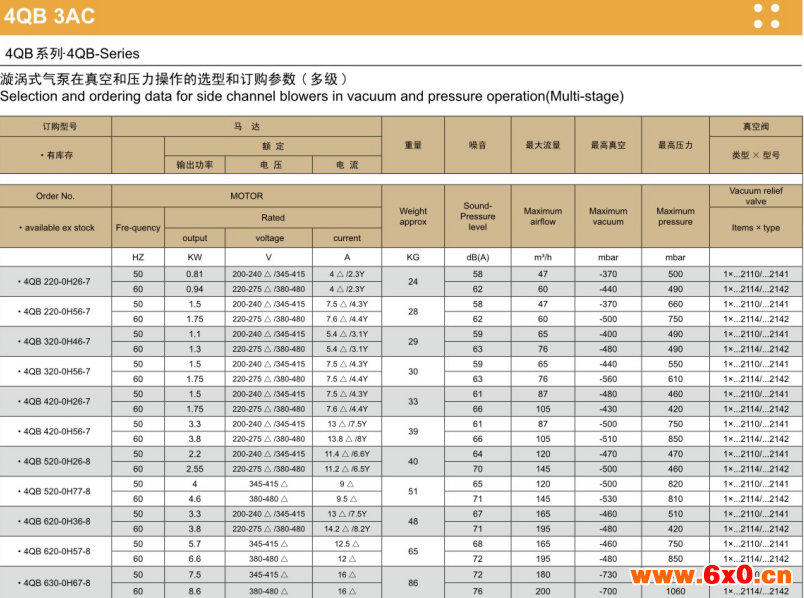Select order number "4QB 630-0H67-8"
This screenshot has width=804, height=598.
point(56,583)
